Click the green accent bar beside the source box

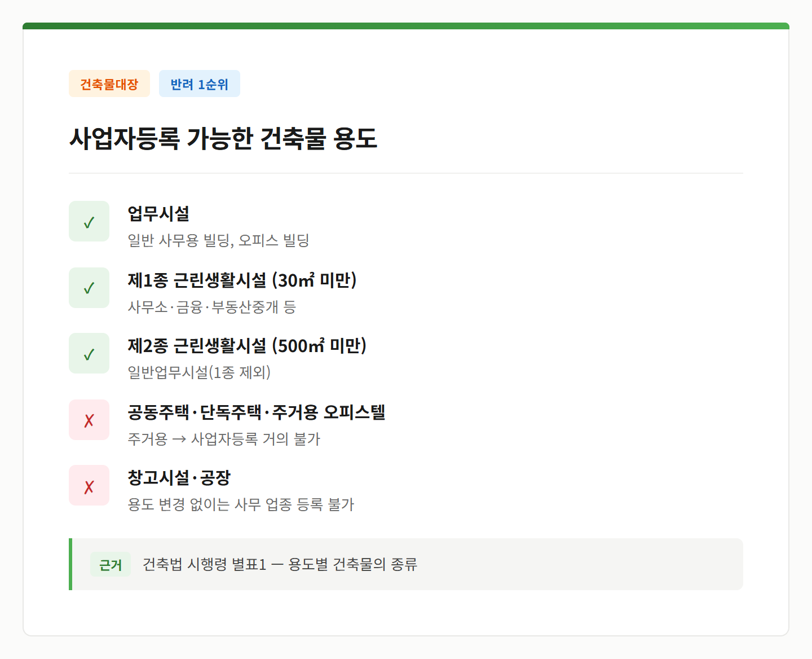coord(70,564)
